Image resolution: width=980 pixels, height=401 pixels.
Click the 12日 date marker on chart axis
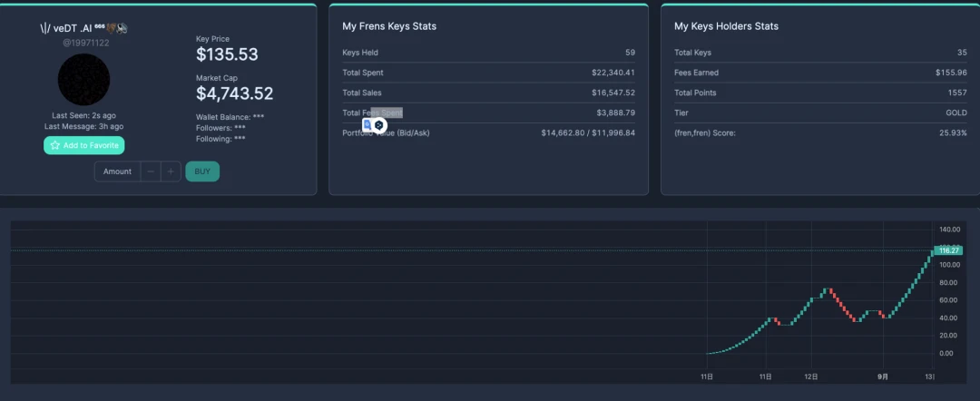pos(812,376)
